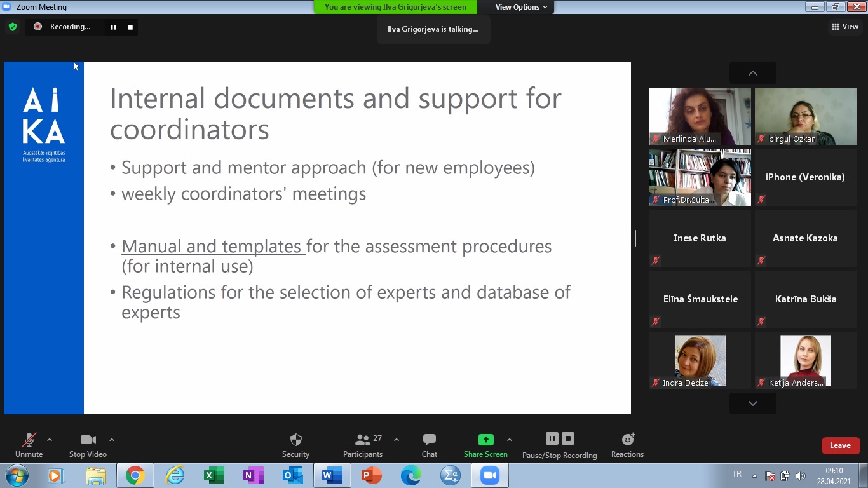Open the Security shield icon

pos(295,440)
